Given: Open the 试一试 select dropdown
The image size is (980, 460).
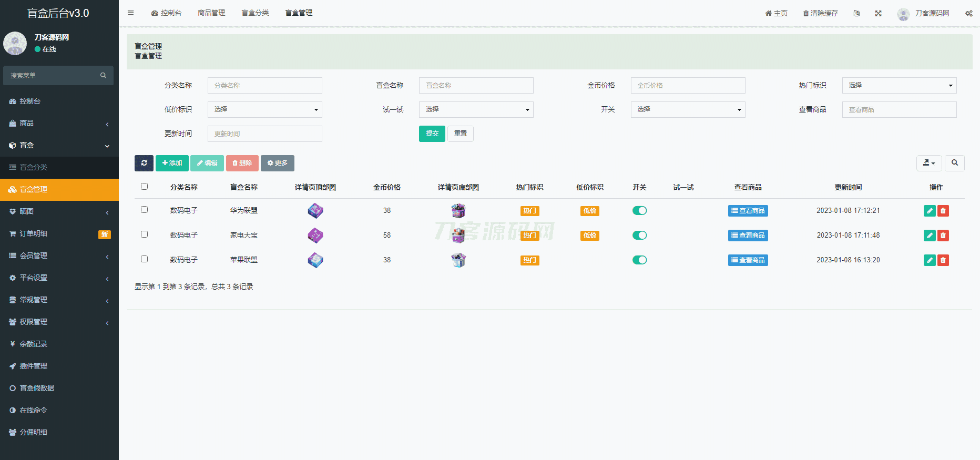Looking at the screenshot, I should point(476,109).
